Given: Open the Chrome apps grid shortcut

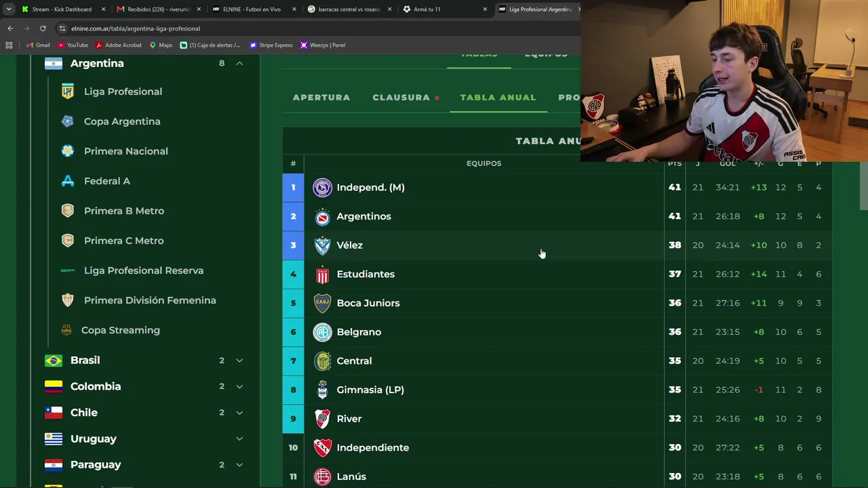Looking at the screenshot, I should pyautogui.click(x=9, y=45).
